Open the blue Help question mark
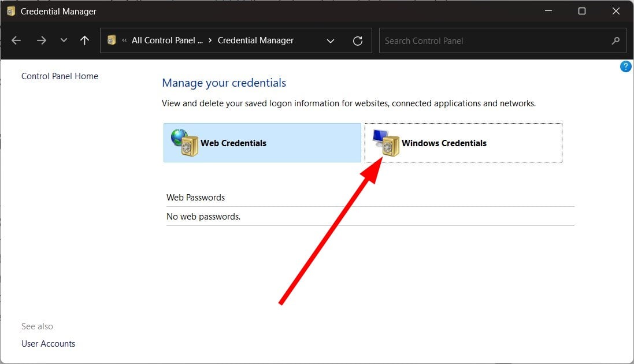634x364 pixels. (x=625, y=66)
